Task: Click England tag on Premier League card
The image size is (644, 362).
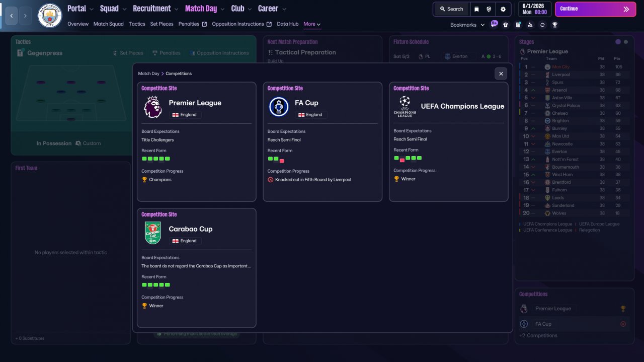Action: [185, 115]
